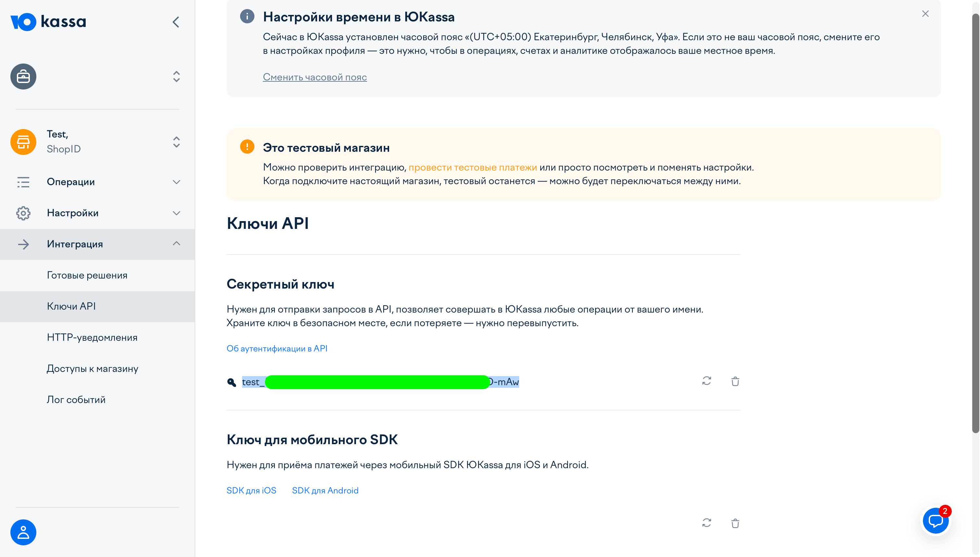Image resolution: width=980 pixels, height=557 pixels.
Task: Dismiss the timezone notice with the close button
Action: pyautogui.click(x=925, y=13)
